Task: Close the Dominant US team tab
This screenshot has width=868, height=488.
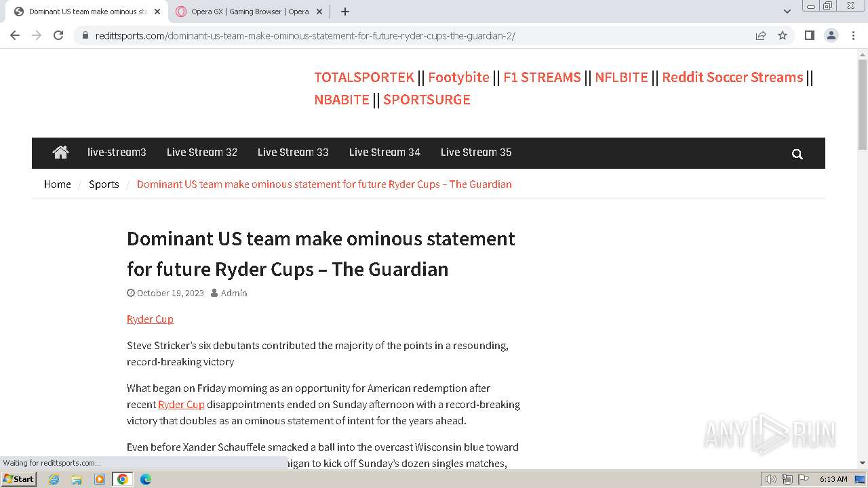Action: pos(157,12)
